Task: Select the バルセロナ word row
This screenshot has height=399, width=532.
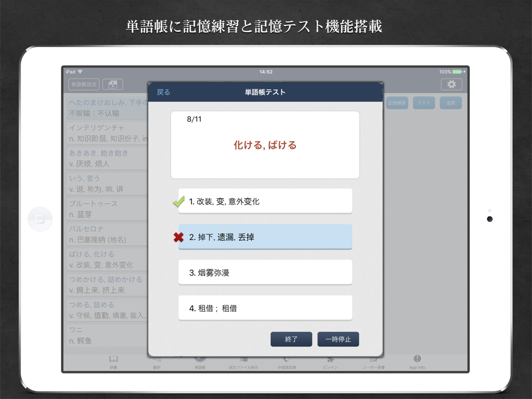Action: click(x=107, y=234)
